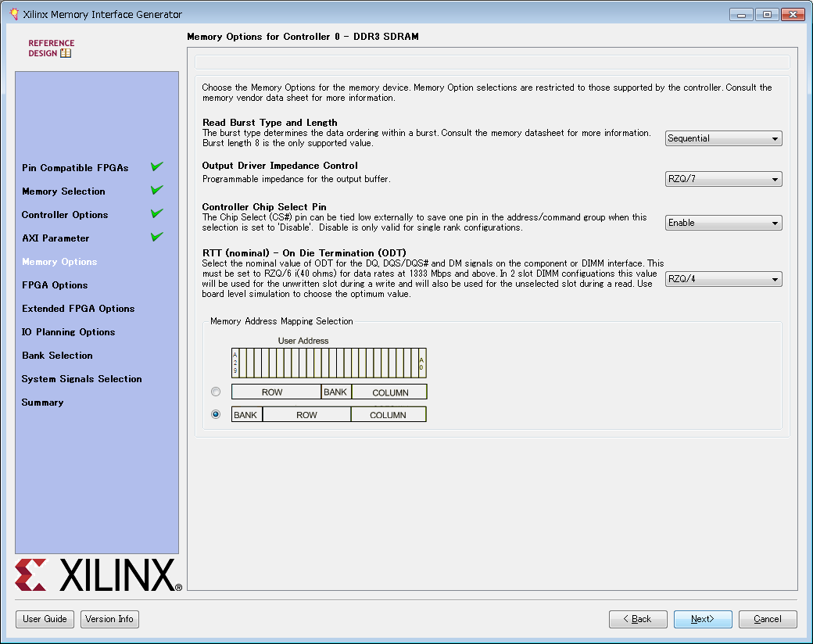Click the green checkmark beside Pin Compatible FPGAs
The width and height of the screenshot is (813, 644).
pos(157,166)
